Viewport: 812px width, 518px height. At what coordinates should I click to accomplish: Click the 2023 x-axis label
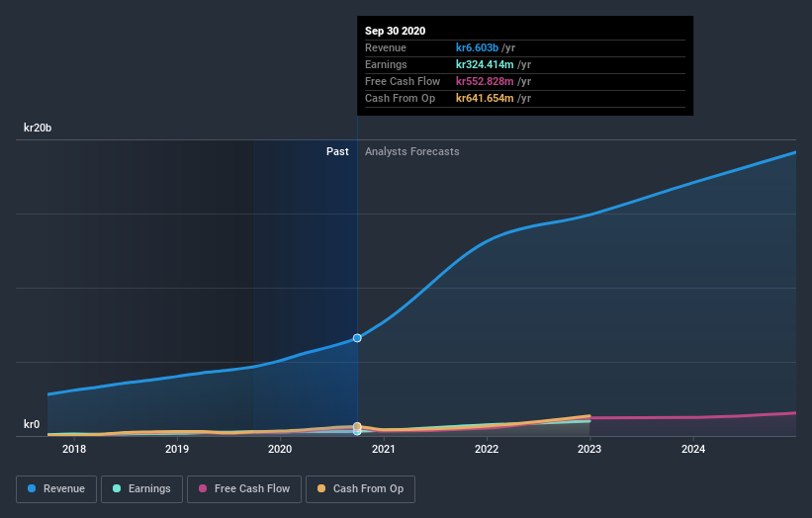click(589, 449)
